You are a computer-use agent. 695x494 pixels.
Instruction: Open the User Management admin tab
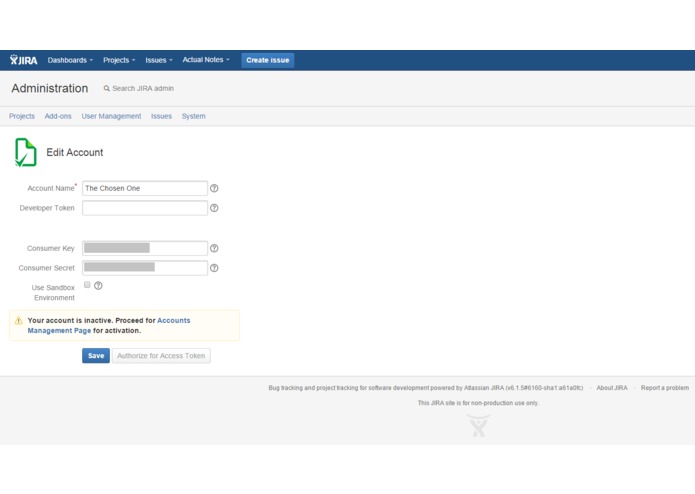pyautogui.click(x=111, y=116)
